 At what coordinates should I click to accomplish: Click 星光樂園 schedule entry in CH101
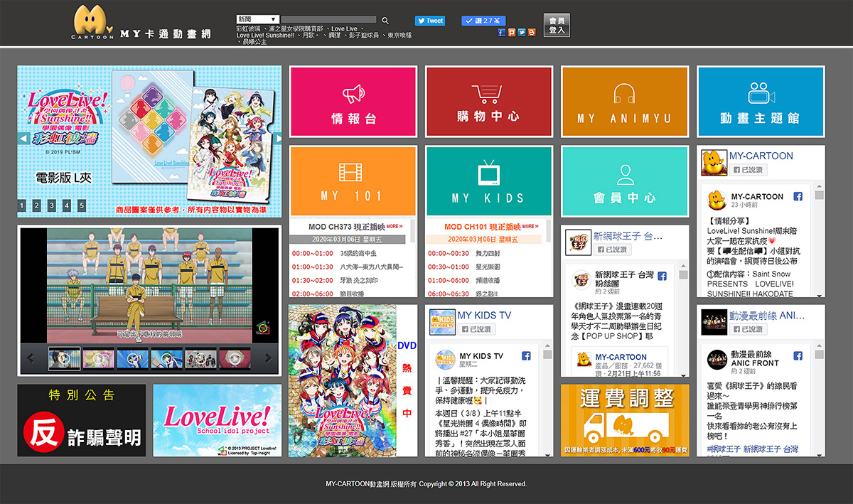pos(488,267)
